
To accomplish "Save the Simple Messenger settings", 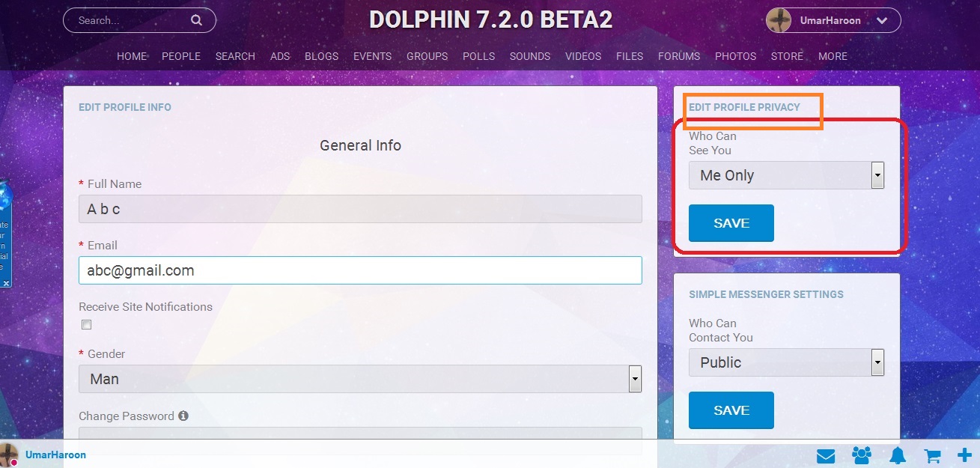I will click(x=731, y=410).
